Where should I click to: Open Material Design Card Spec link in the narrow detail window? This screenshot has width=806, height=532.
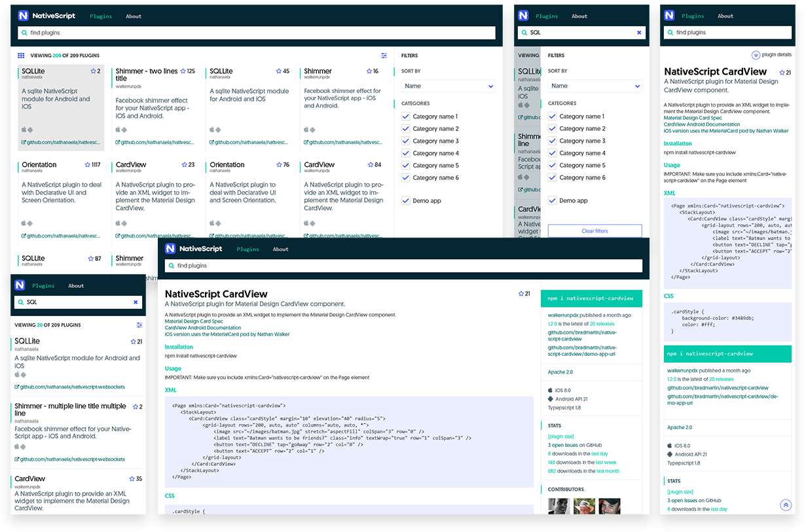693,118
